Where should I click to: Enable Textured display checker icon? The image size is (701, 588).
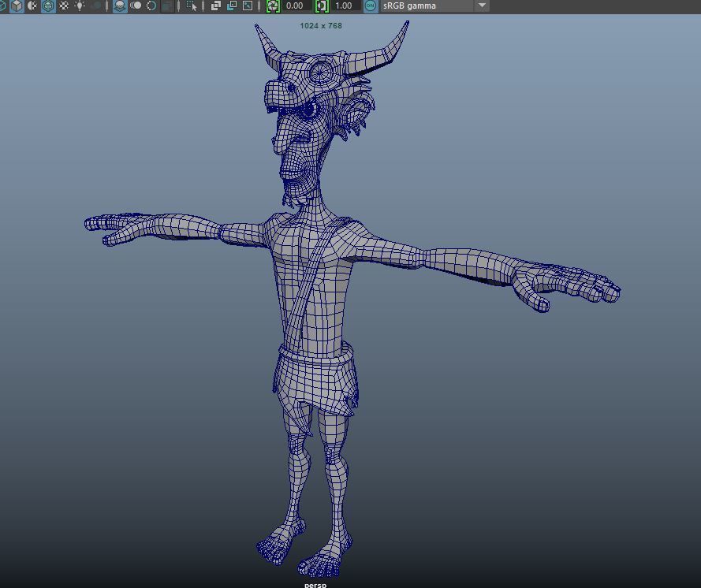(x=64, y=6)
